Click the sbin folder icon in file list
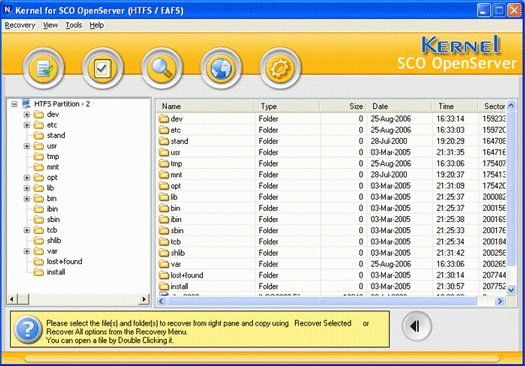 point(164,230)
